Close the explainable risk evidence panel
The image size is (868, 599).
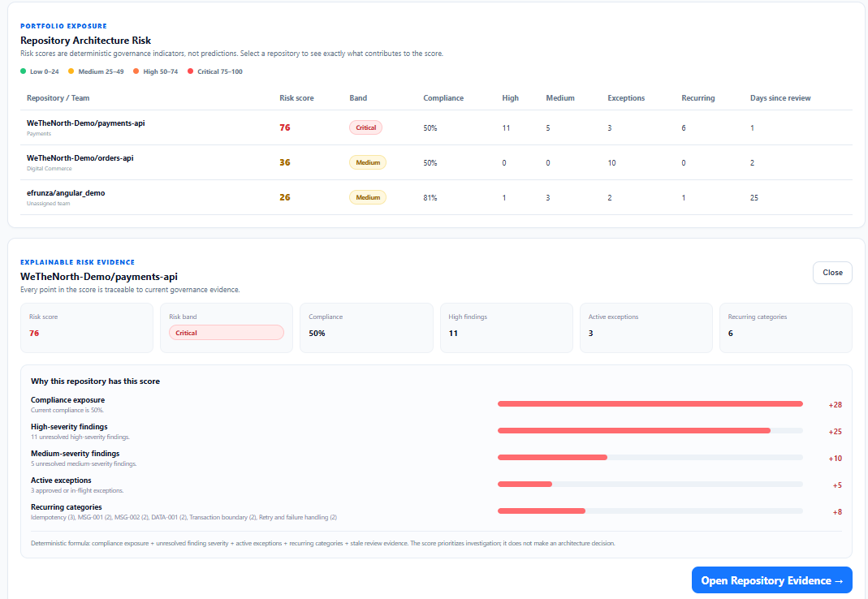coord(832,273)
